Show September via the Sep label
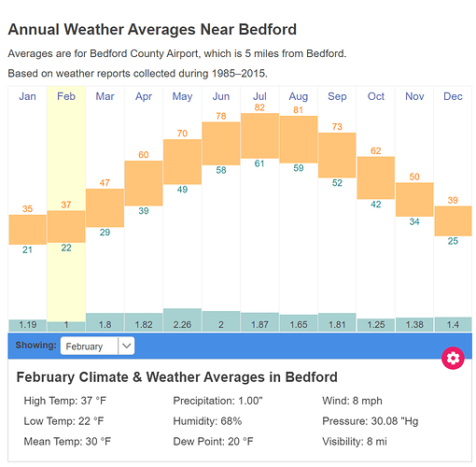The width and height of the screenshot is (476, 467). coord(337,96)
